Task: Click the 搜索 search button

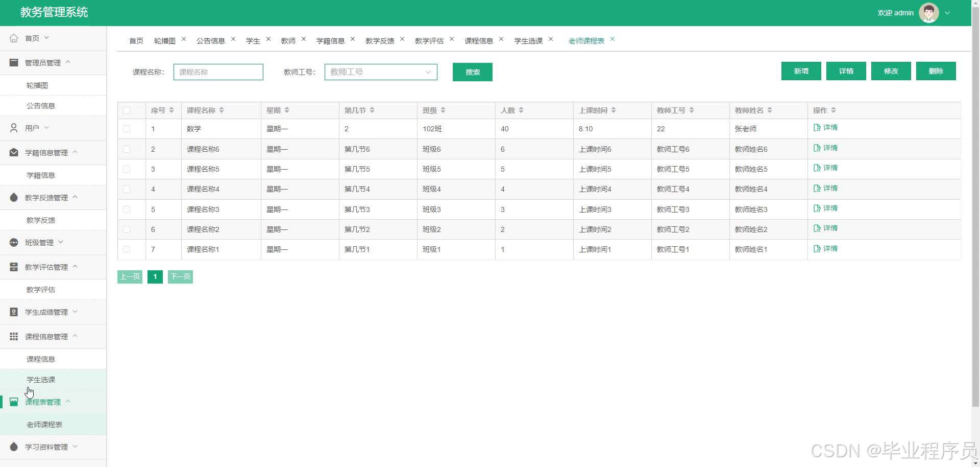Action: click(473, 72)
